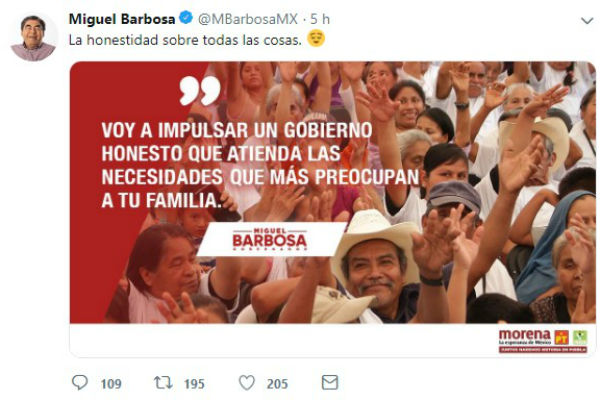
Task: Click the 205 likes count
Action: coord(277,384)
